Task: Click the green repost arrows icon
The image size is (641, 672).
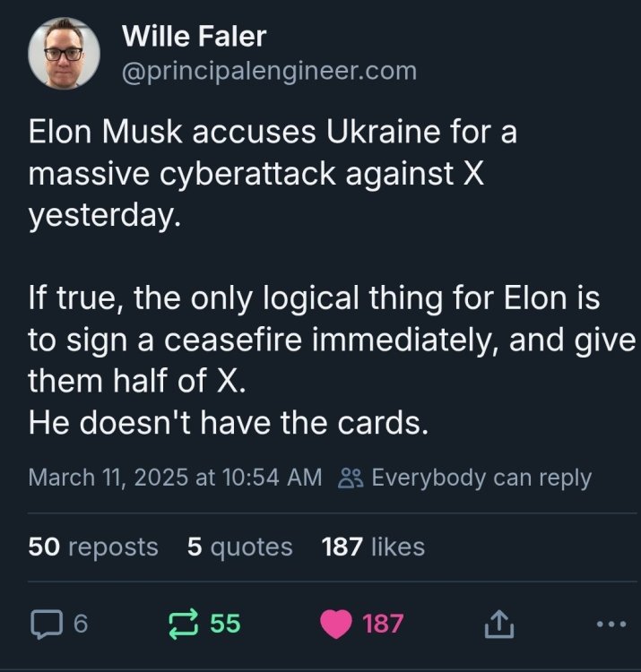Action: tap(185, 624)
